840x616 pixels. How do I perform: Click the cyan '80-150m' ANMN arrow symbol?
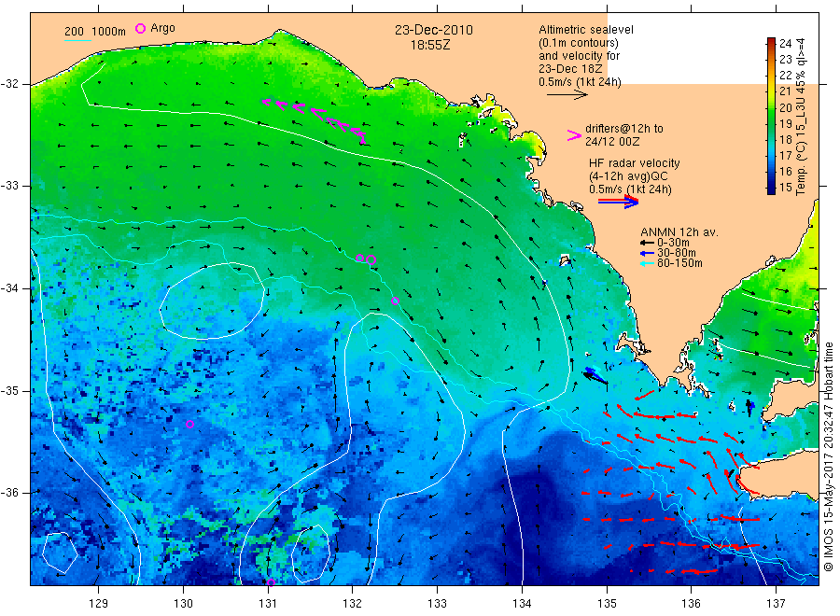point(647,263)
